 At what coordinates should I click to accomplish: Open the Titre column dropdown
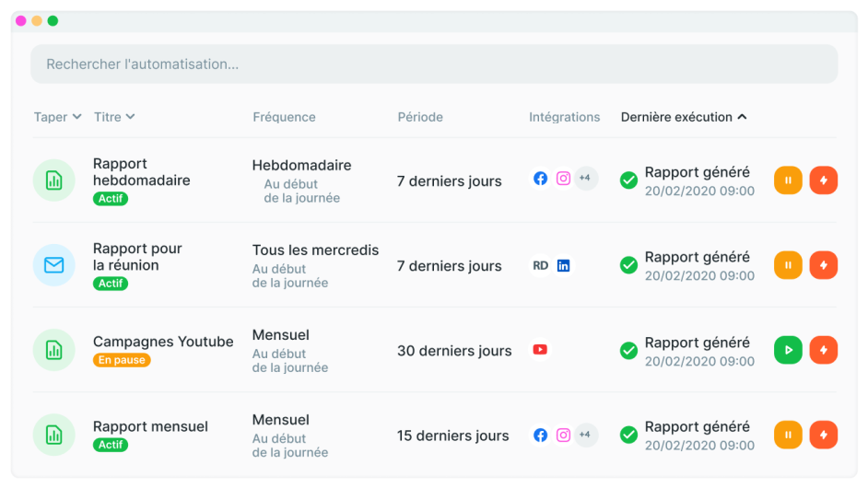click(114, 117)
